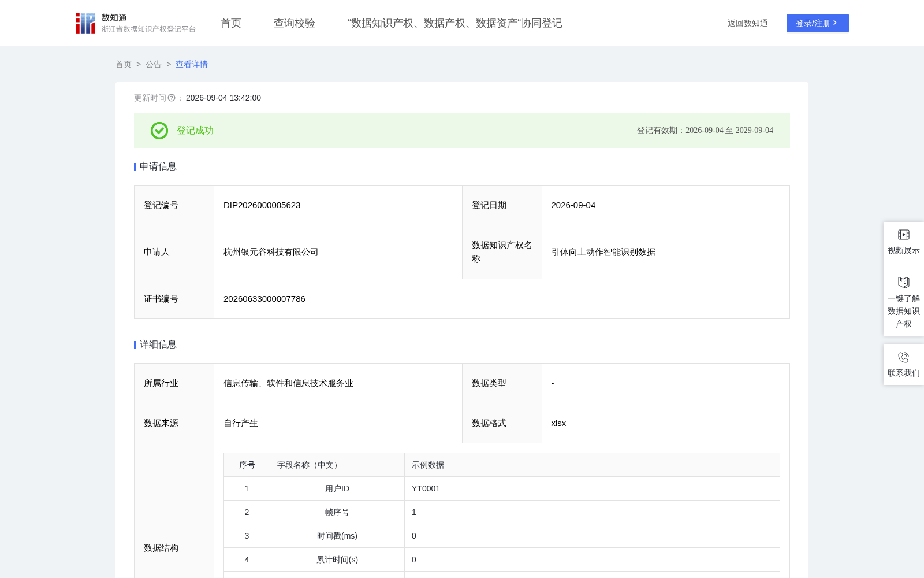Click the 证书编号 label cell
The width and height of the screenshot is (924, 578).
click(x=174, y=299)
